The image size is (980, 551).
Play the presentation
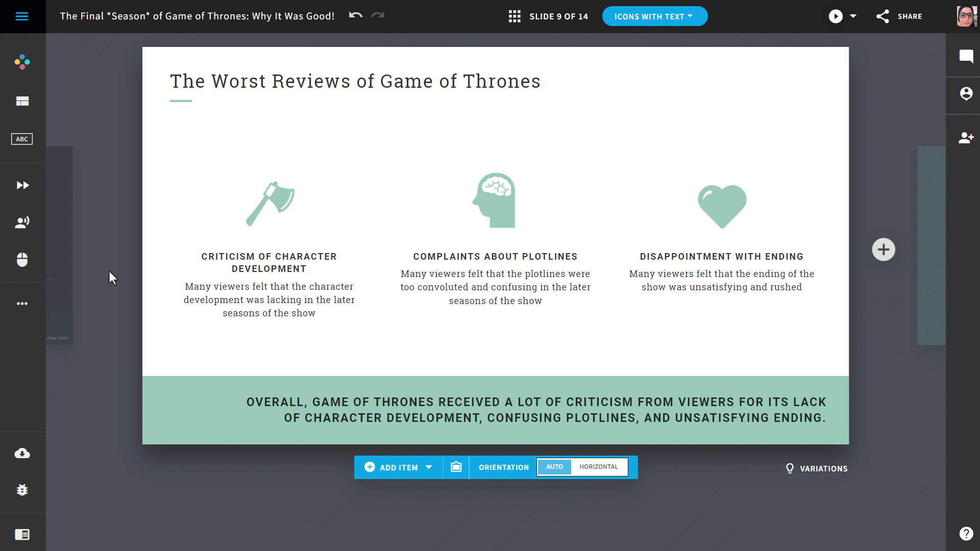836,16
